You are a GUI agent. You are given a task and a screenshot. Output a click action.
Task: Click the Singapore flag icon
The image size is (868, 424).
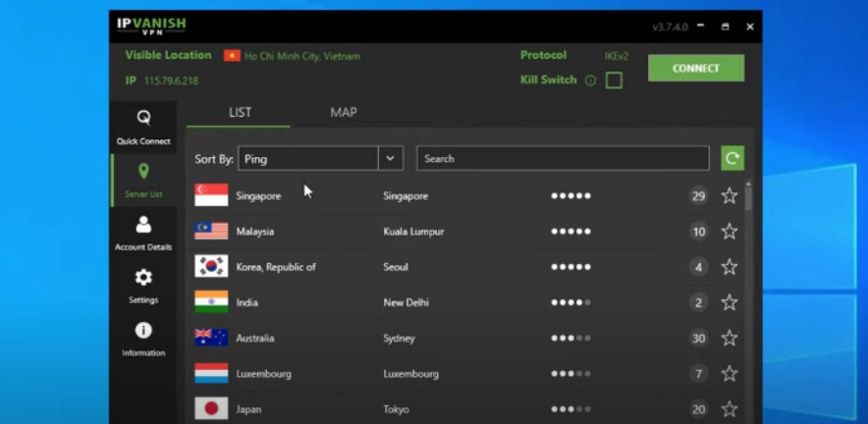(x=211, y=195)
